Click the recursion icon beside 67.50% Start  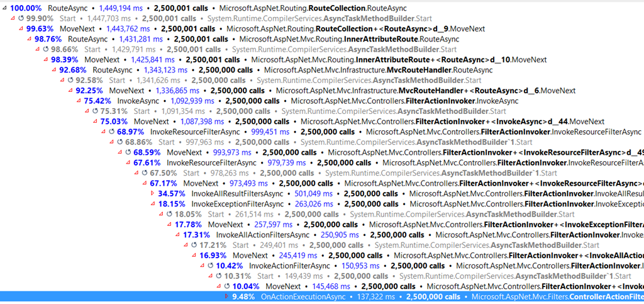(145, 173)
